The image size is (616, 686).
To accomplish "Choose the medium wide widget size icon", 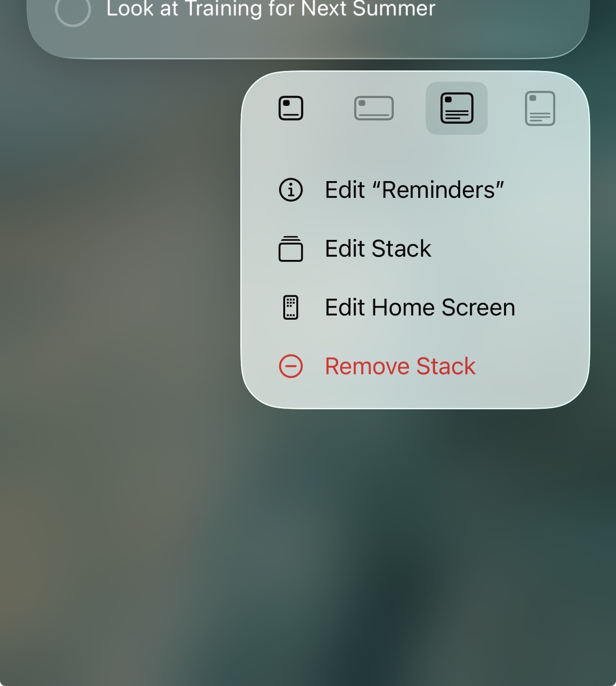I will click(374, 108).
